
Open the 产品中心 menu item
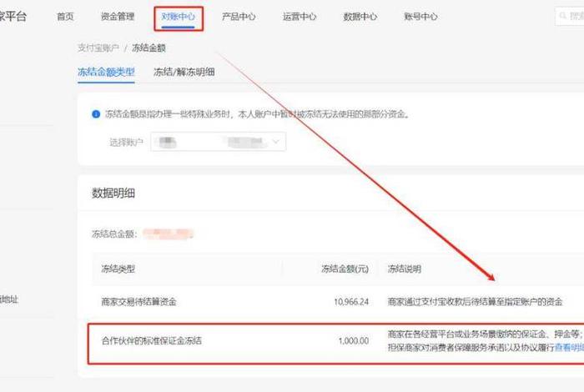(x=239, y=17)
